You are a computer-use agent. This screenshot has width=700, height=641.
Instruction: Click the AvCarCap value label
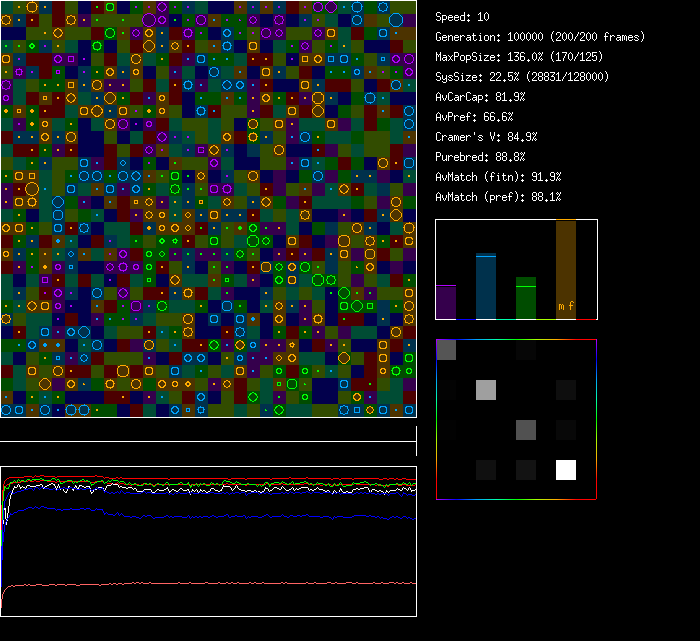(x=481, y=97)
